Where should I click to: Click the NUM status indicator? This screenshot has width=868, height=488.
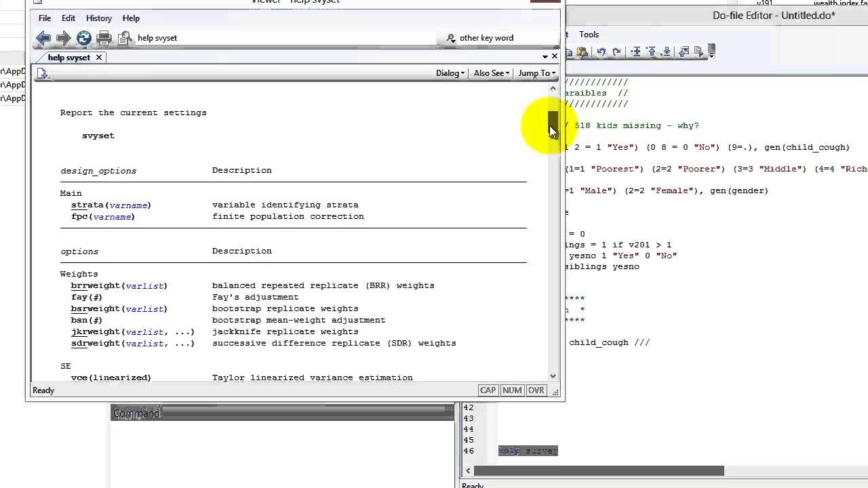[512, 390]
